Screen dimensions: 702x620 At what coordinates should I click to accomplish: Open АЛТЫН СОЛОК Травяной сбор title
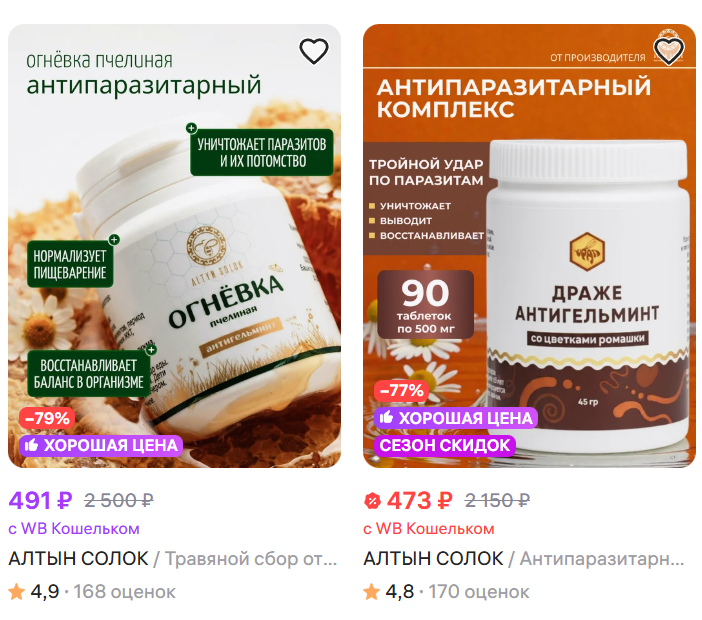(173, 559)
